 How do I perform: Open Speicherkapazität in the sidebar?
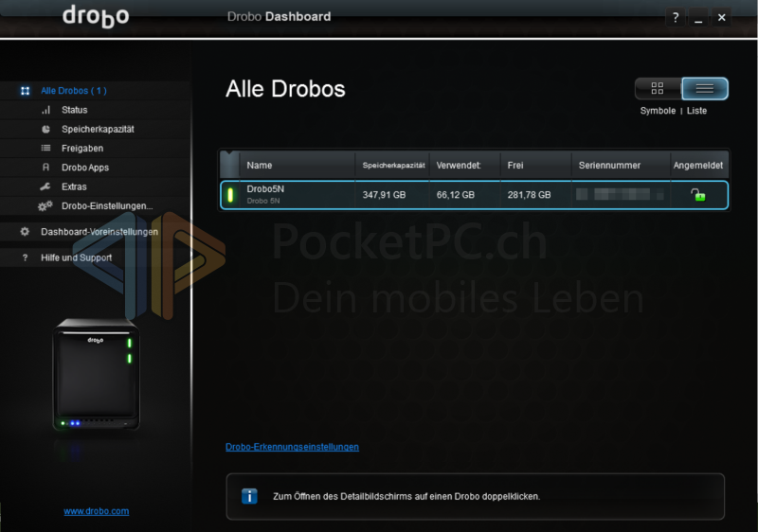point(98,129)
